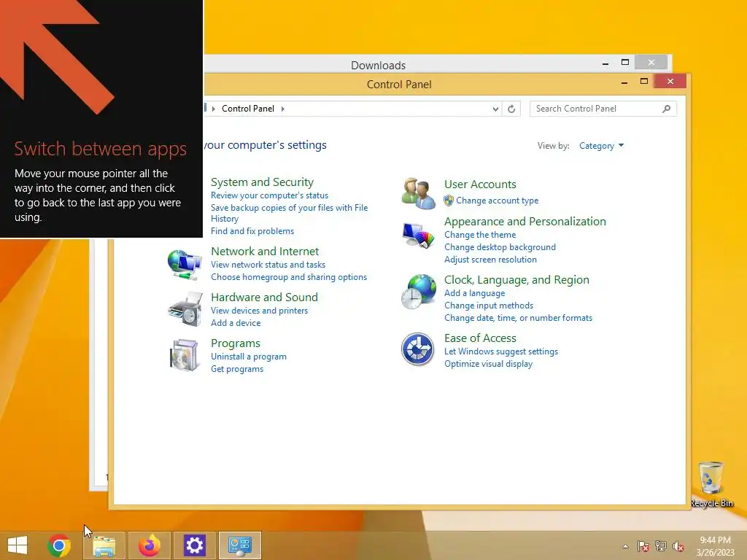Screen dimensions: 747x560
Task: Minimize the Downloads window
Action: pyautogui.click(x=605, y=63)
